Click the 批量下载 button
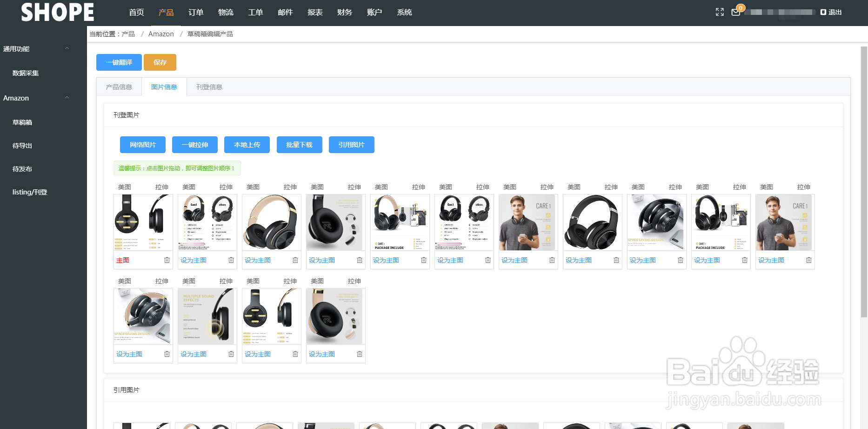Screen dimensions: 868x429 pyautogui.click(x=300, y=145)
